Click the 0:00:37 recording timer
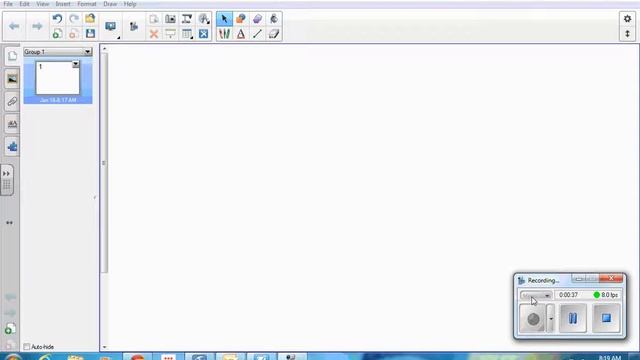This screenshot has height=360, width=640. tap(569, 295)
